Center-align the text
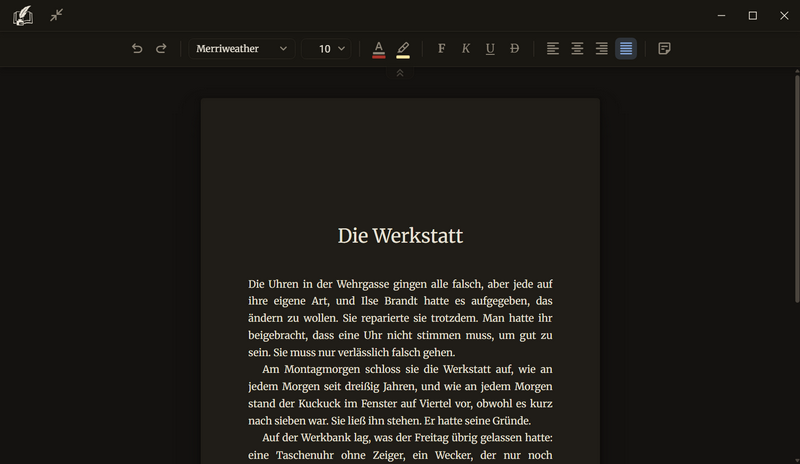 coord(577,48)
